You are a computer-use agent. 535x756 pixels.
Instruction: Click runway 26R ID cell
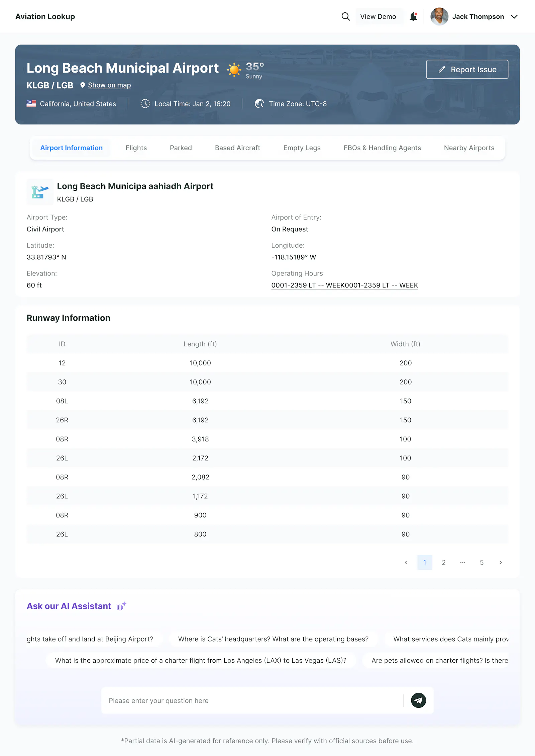point(62,420)
